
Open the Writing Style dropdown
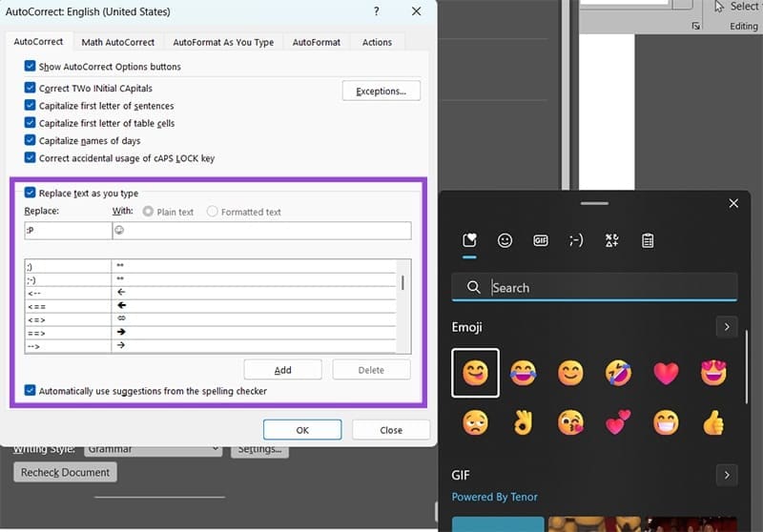click(153, 449)
